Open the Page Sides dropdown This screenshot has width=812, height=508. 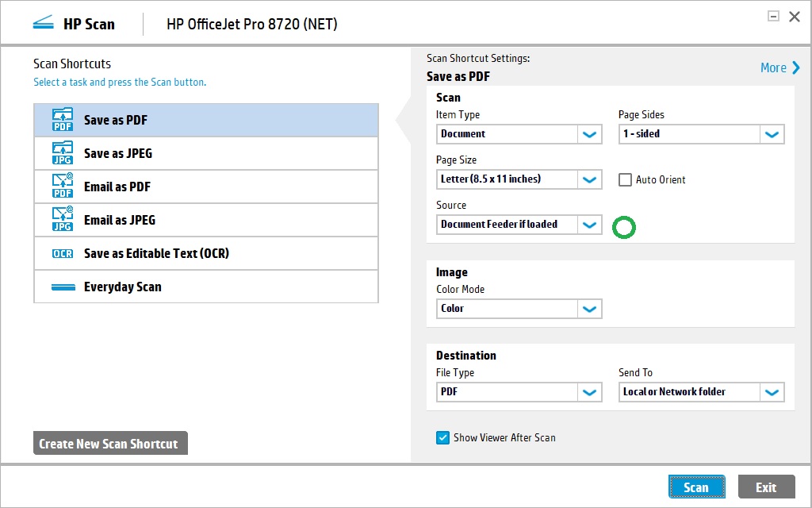[x=701, y=133]
